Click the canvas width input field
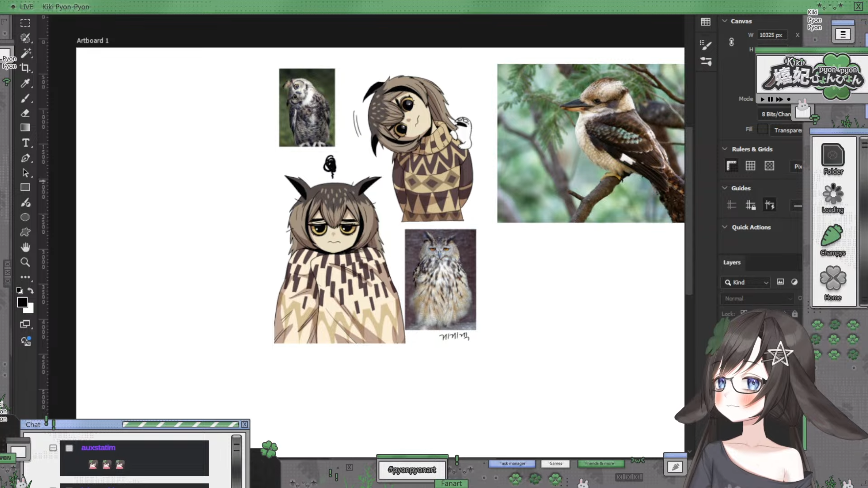 click(x=771, y=35)
